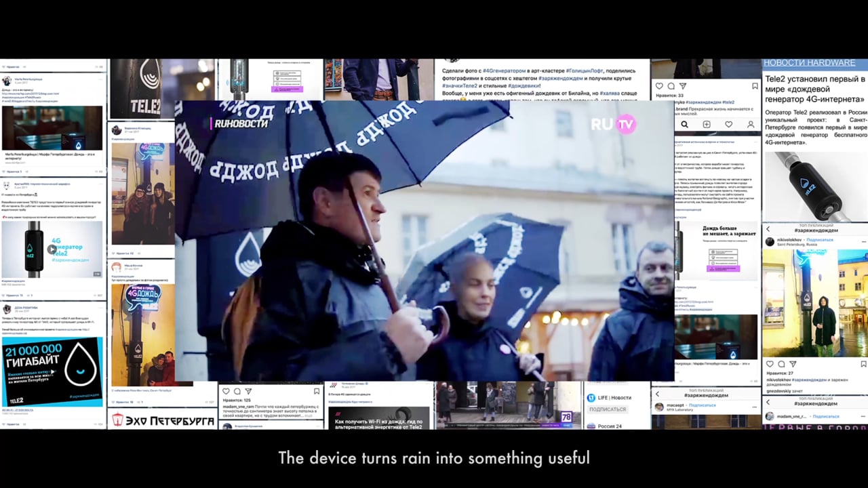The image size is (868, 488).
Task: Tap the Instagram new post plus icon
Action: [x=707, y=125]
